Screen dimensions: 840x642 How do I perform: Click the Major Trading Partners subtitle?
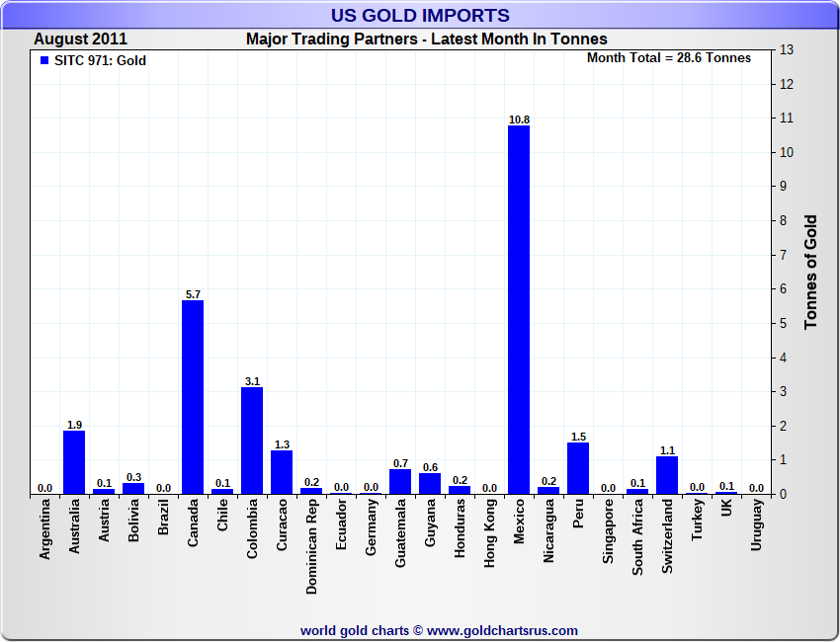[427, 40]
